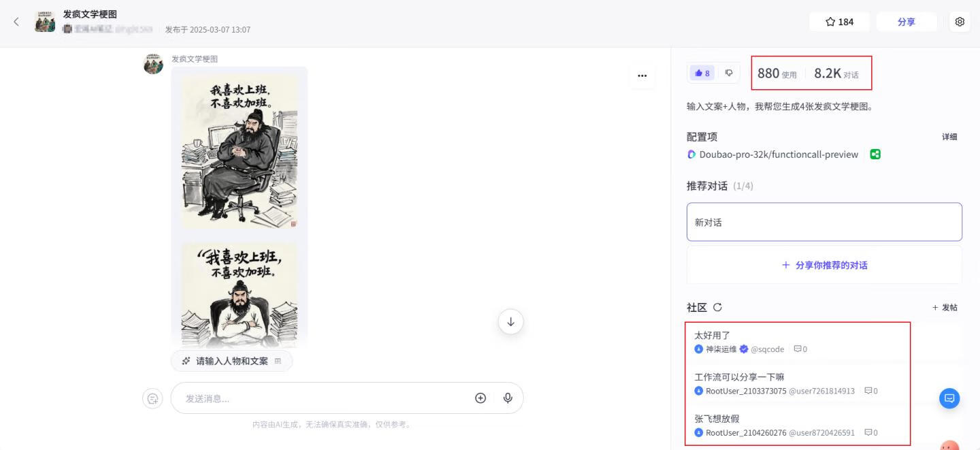Open comments on 张飞想放假 post

coord(870,433)
